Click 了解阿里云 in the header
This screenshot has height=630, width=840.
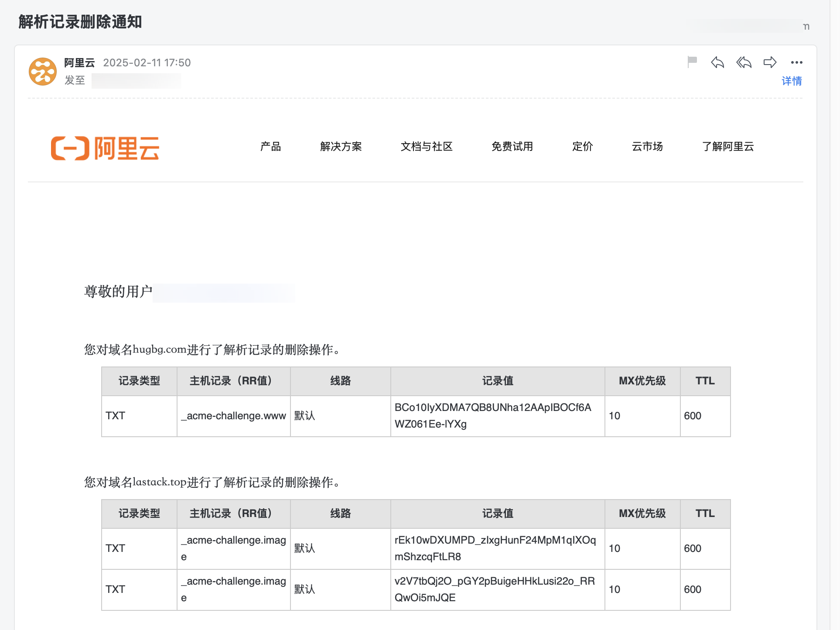pyautogui.click(x=727, y=147)
